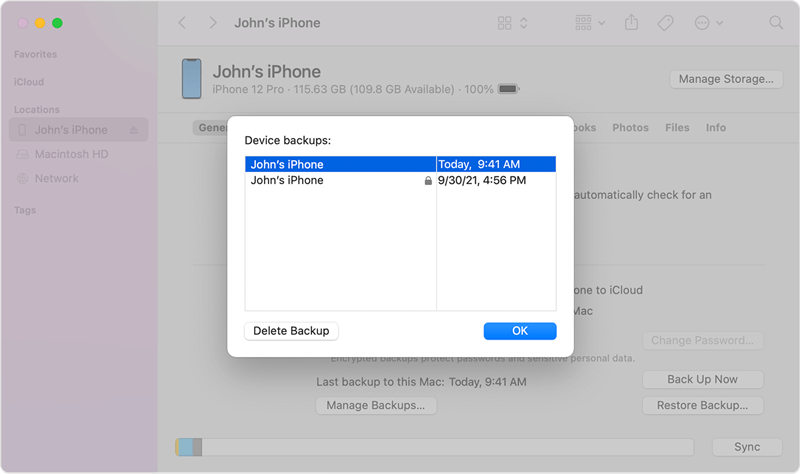Click the Tag icon in toolbar
Image resolution: width=800 pixels, height=474 pixels.
click(665, 22)
